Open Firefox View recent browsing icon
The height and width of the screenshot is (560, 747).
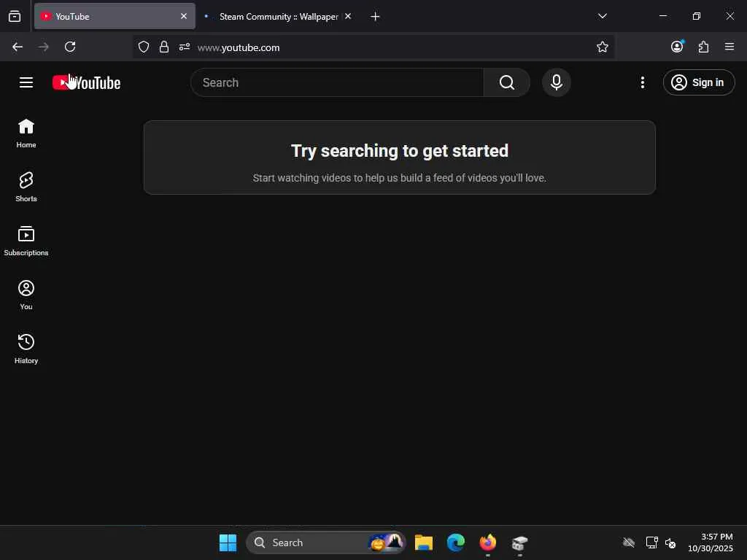click(15, 17)
